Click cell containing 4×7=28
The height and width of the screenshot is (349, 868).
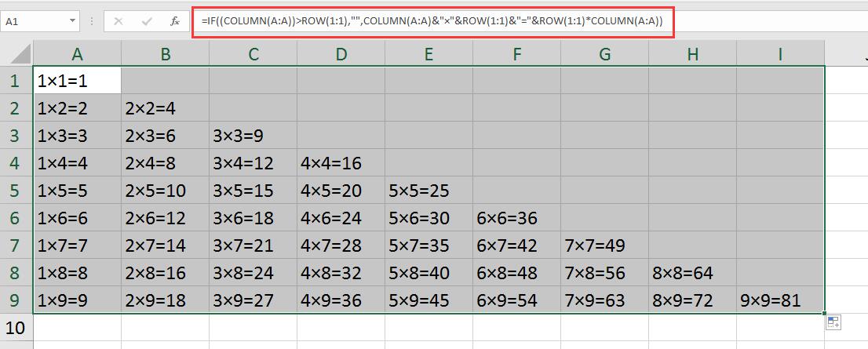point(341,245)
